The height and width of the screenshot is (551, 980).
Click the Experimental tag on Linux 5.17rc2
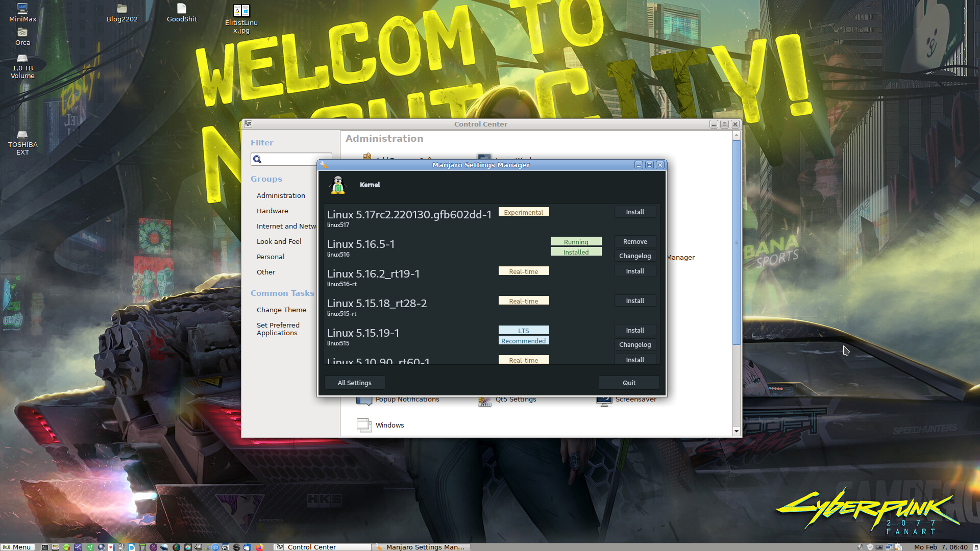tap(524, 212)
